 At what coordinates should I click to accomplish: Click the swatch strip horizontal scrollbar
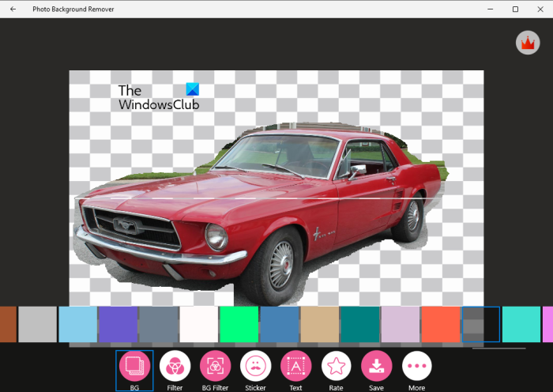pyautogui.click(x=499, y=349)
